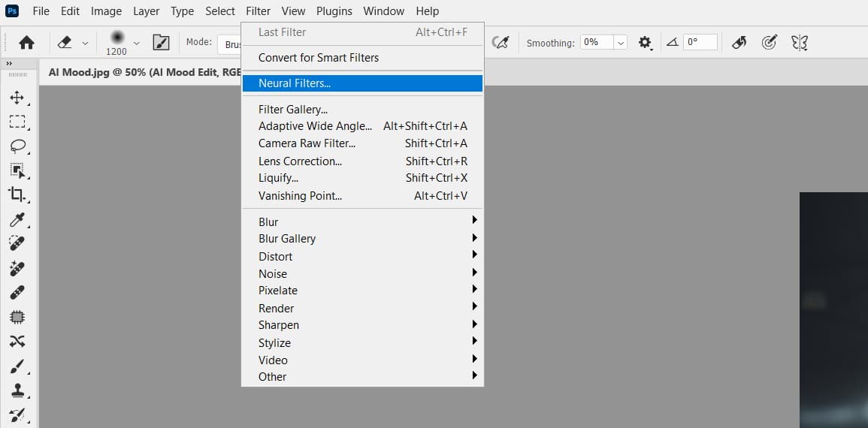Click the Smoothing 0% value field
The image size is (868, 428).
pos(597,42)
